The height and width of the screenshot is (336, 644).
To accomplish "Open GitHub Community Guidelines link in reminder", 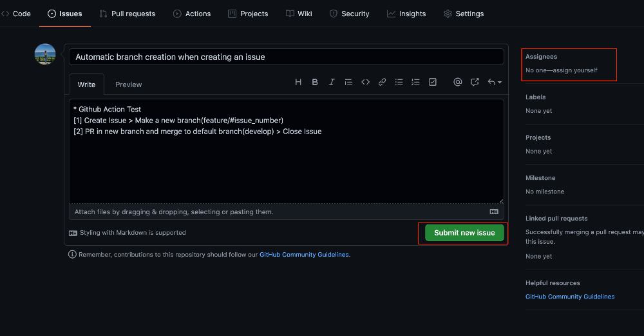I will point(304,255).
